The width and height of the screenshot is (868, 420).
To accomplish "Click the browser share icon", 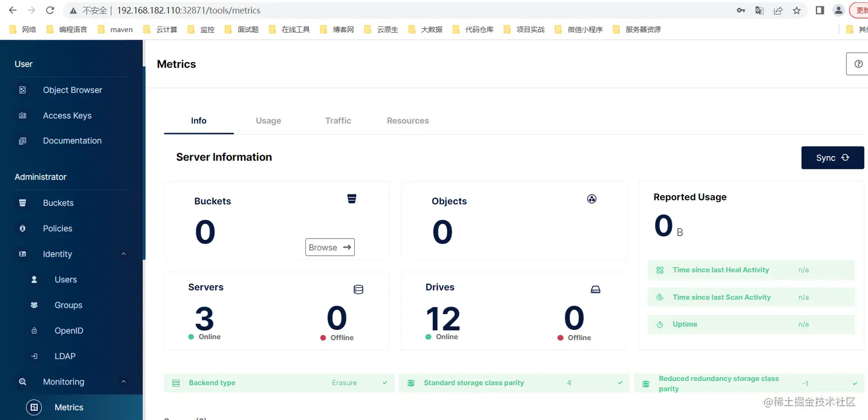I will pos(778,10).
